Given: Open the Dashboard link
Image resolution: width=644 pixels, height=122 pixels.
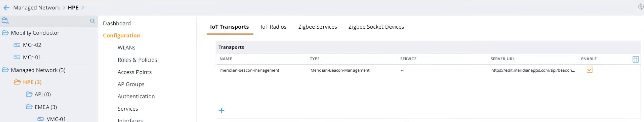Looking at the screenshot, I should coord(117,23).
